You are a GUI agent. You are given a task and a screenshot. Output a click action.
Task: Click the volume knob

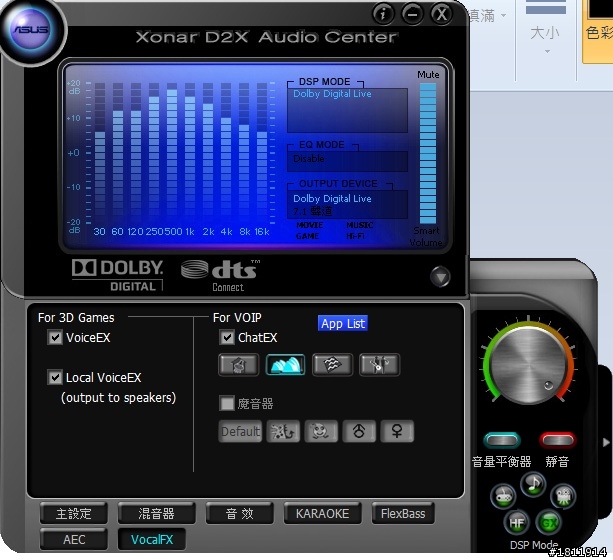(529, 364)
